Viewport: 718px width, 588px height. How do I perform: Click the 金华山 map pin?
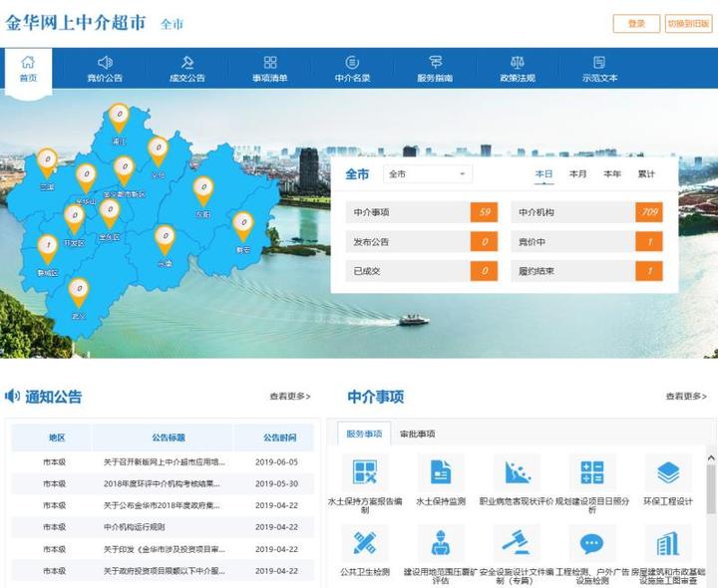[x=86, y=178]
